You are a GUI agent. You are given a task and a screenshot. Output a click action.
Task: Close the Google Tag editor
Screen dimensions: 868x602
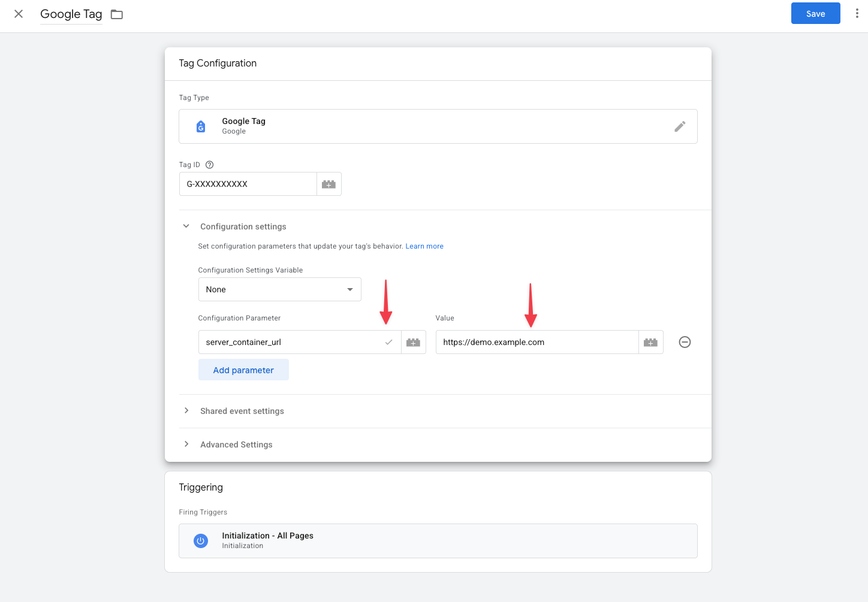click(x=19, y=14)
